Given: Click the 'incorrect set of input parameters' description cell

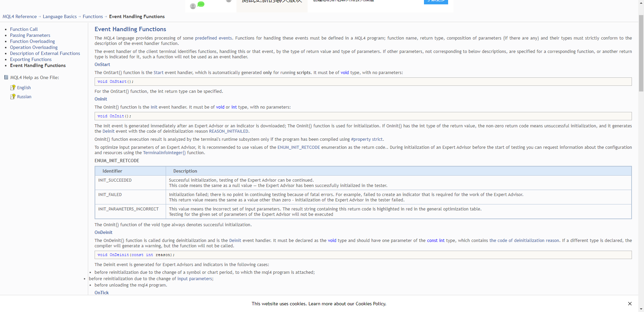Looking at the screenshot, I should coord(398,211).
